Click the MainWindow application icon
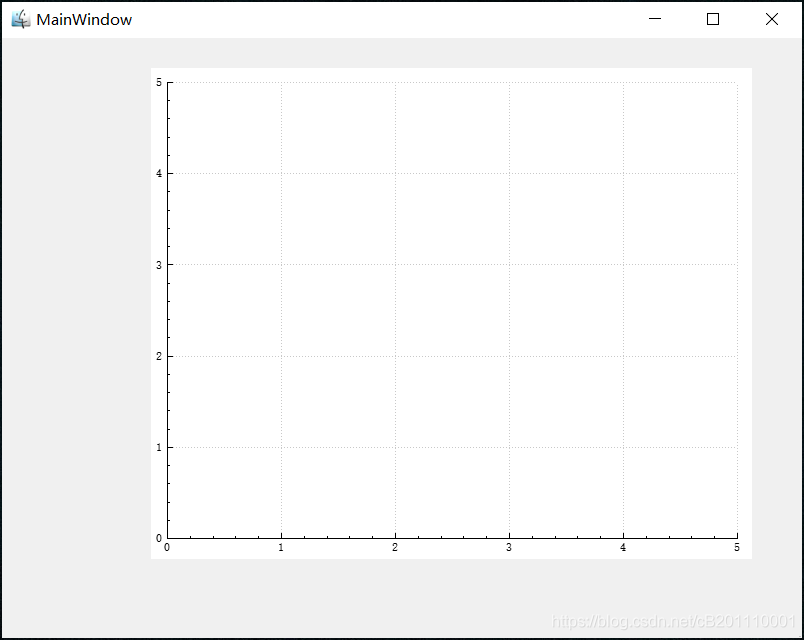 click(18, 18)
